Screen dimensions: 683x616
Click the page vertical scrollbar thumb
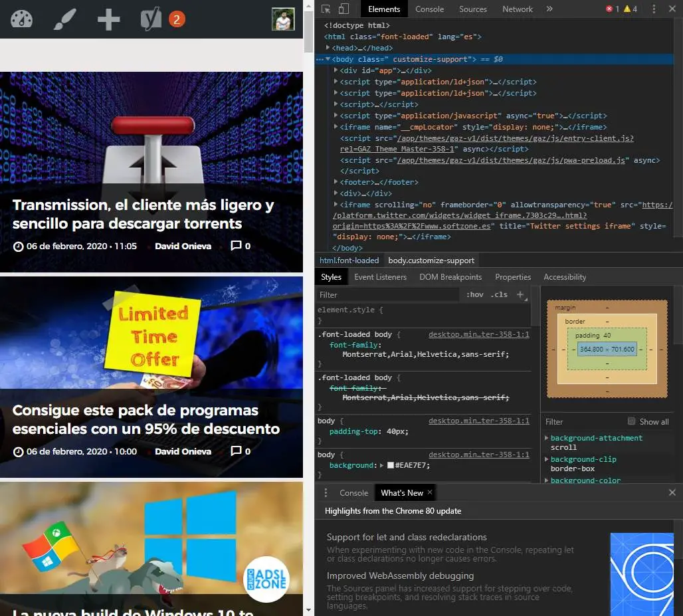(x=308, y=33)
